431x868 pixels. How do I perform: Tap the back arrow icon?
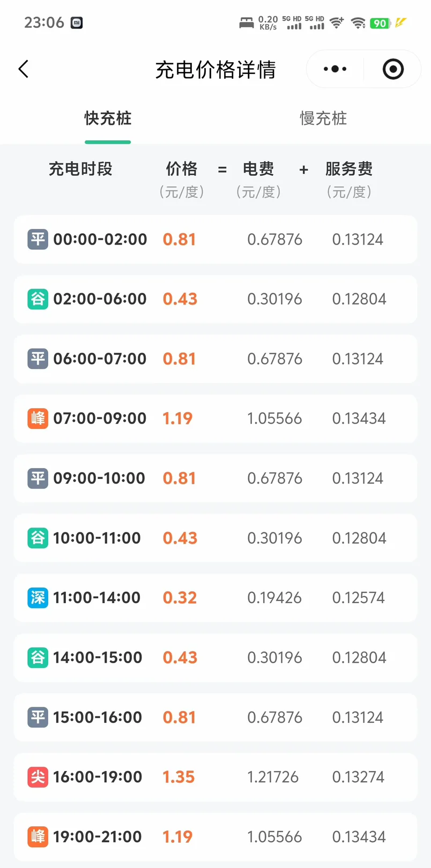tap(24, 69)
